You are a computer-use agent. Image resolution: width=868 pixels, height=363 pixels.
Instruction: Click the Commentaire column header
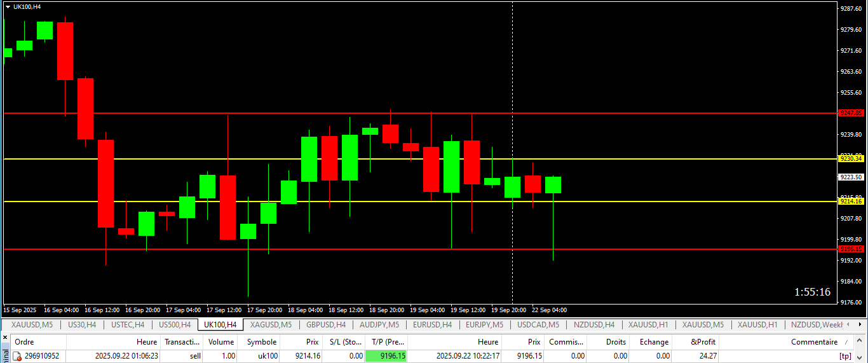[x=787, y=342]
